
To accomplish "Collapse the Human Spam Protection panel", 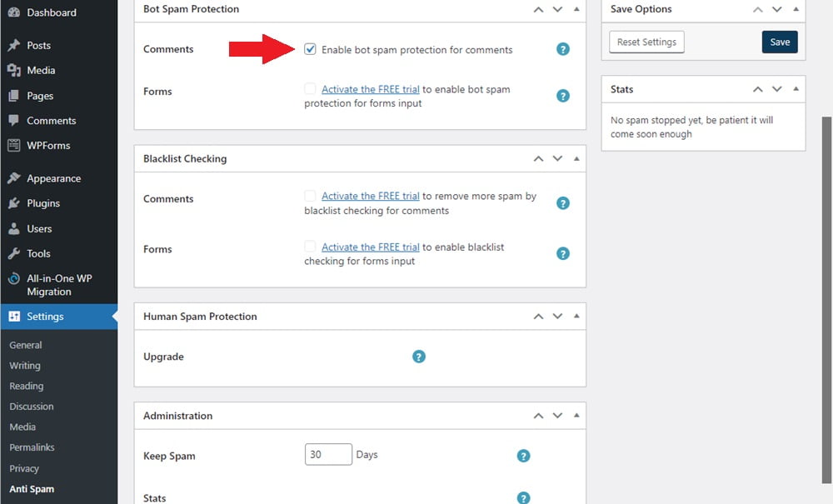I will point(576,316).
